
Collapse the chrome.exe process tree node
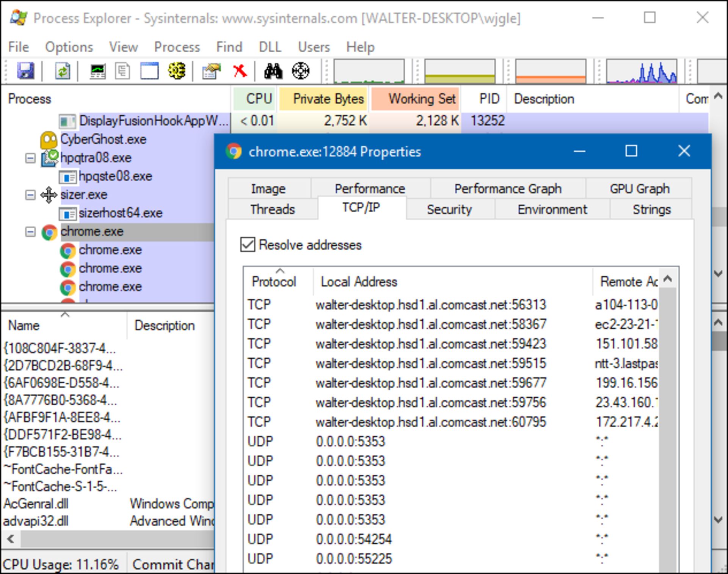coord(30,231)
